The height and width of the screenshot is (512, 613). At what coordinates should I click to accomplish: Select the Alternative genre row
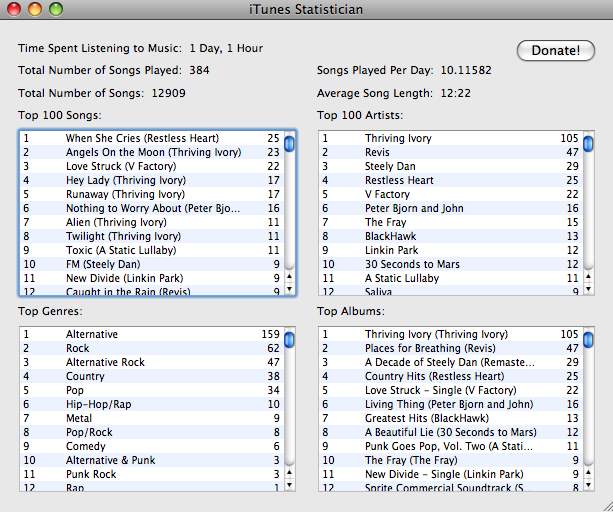(152, 334)
